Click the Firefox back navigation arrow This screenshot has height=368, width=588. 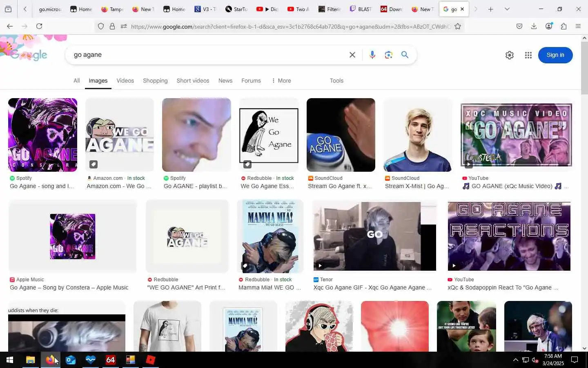(x=10, y=26)
